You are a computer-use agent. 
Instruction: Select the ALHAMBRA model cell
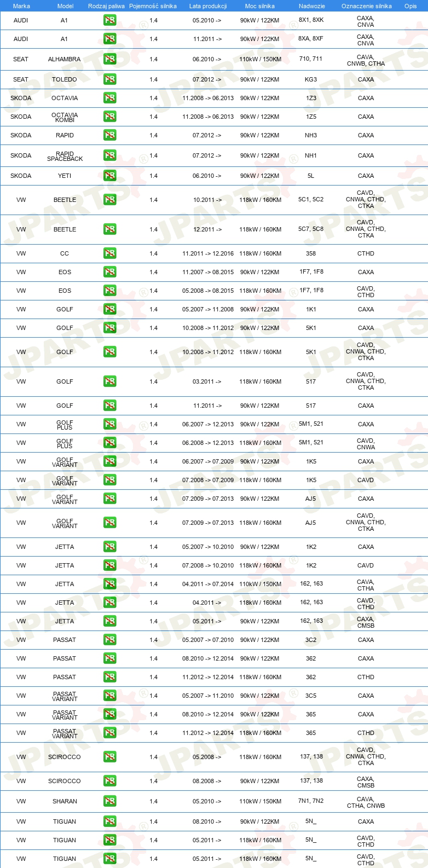pos(65,59)
